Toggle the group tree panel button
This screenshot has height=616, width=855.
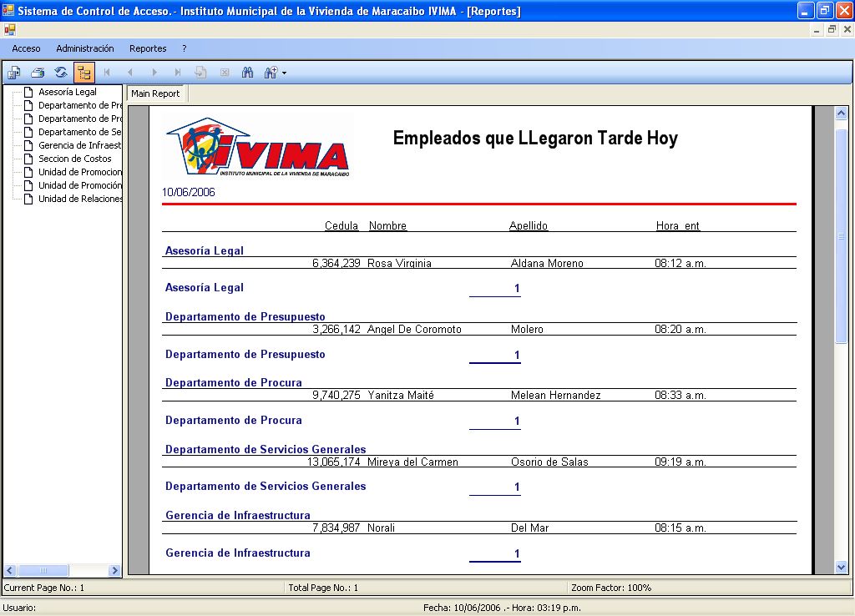click(84, 73)
